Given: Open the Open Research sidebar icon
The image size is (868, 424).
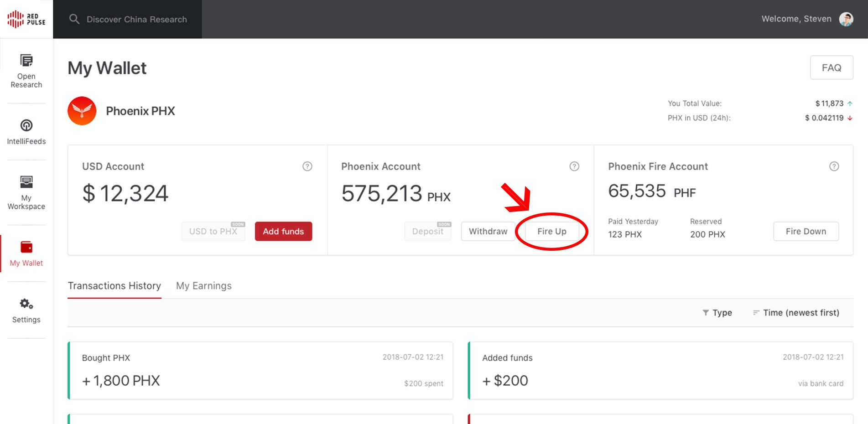Looking at the screenshot, I should (26, 61).
